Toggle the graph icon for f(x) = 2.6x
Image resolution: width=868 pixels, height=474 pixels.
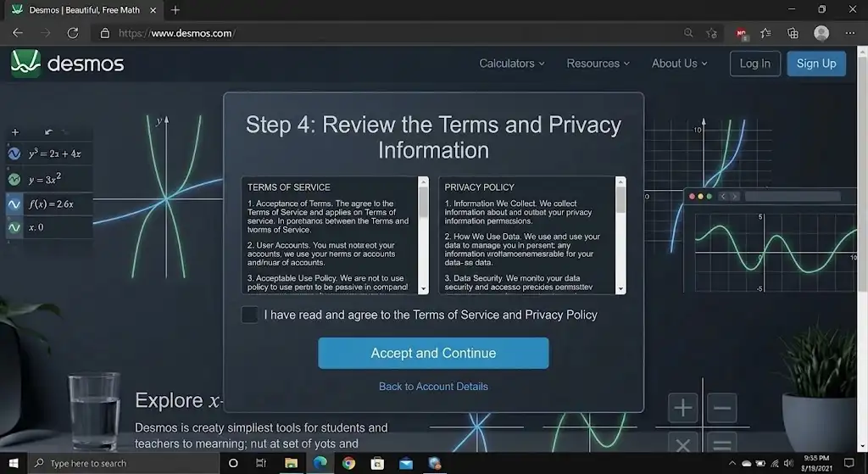point(14,204)
